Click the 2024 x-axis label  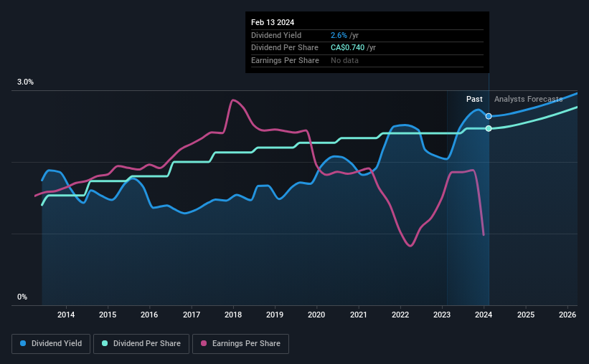pos(484,315)
